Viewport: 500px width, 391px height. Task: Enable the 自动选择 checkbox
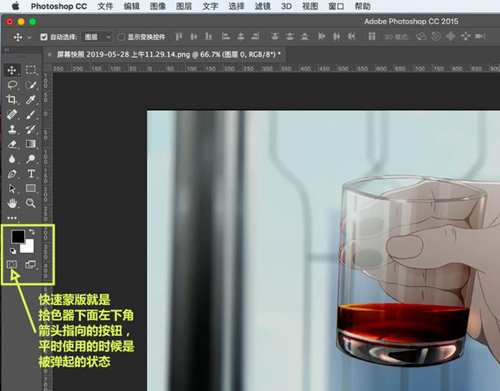click(44, 37)
